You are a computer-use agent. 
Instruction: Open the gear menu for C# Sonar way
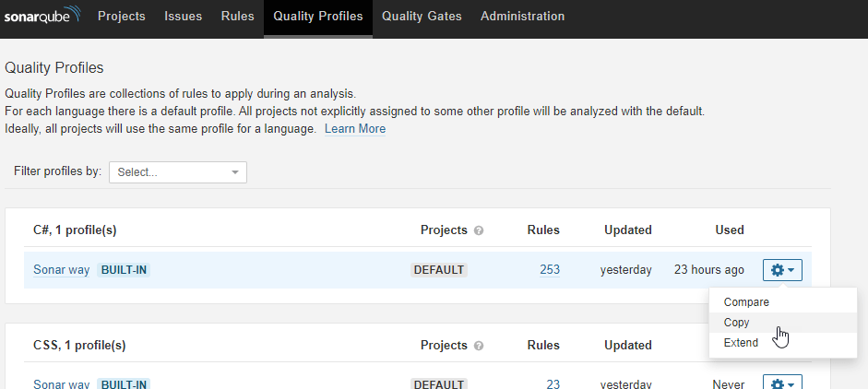[x=782, y=270]
